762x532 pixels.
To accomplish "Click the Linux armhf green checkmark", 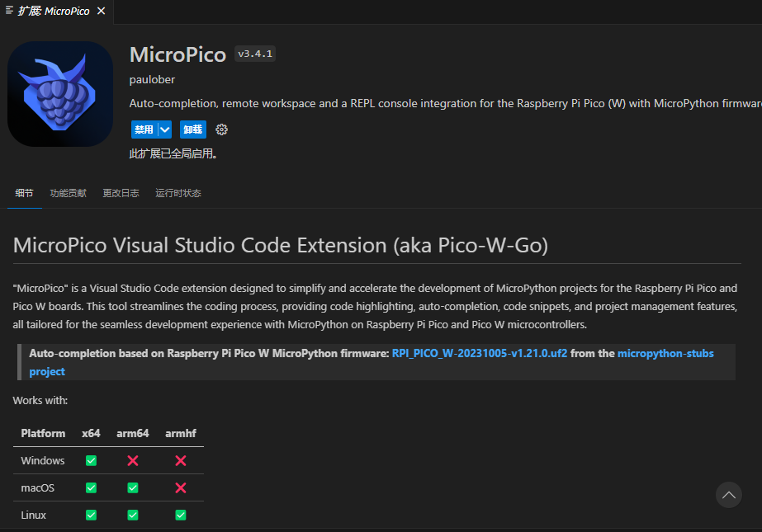I will pyautogui.click(x=181, y=515).
